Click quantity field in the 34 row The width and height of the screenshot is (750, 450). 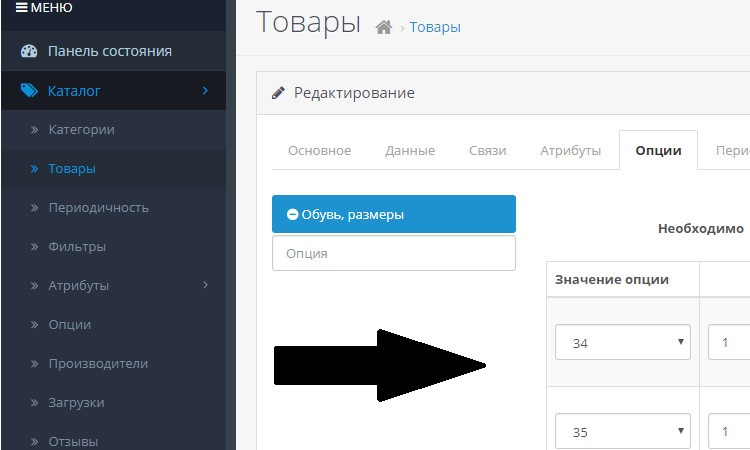729,342
